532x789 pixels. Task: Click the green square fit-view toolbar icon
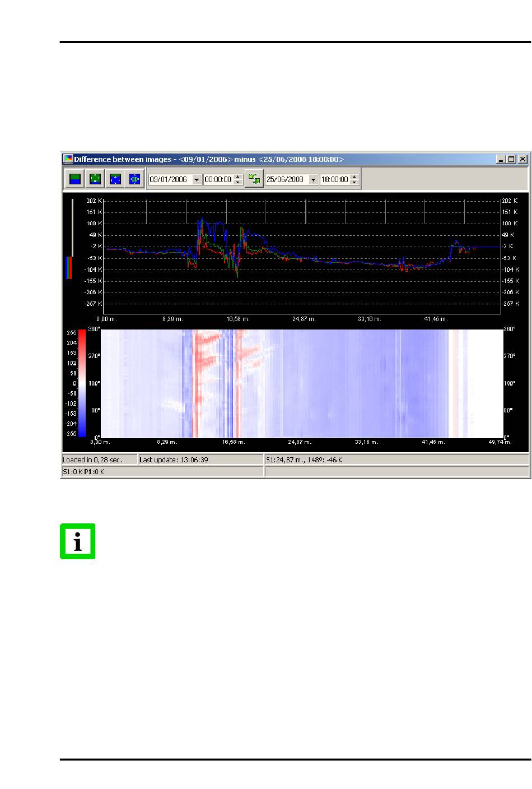95,179
